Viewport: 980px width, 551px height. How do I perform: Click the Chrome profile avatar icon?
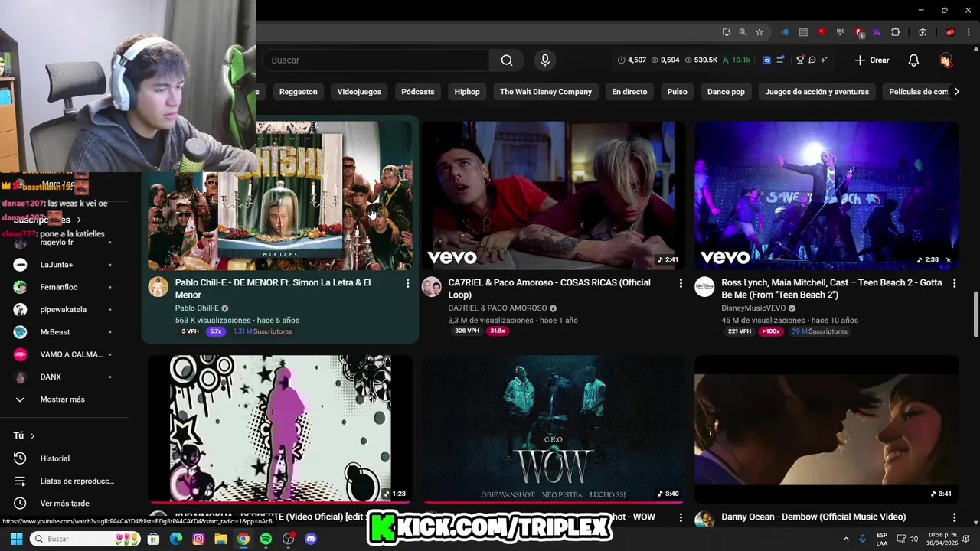(x=950, y=32)
